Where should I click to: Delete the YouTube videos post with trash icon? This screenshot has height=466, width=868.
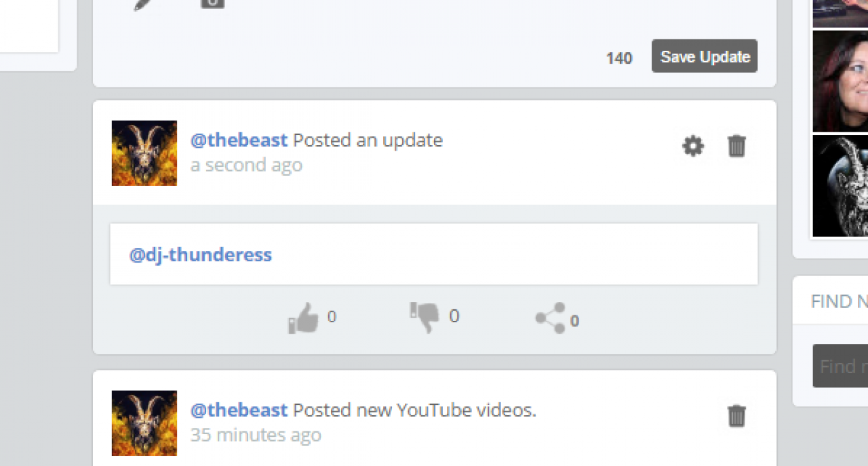(736, 416)
